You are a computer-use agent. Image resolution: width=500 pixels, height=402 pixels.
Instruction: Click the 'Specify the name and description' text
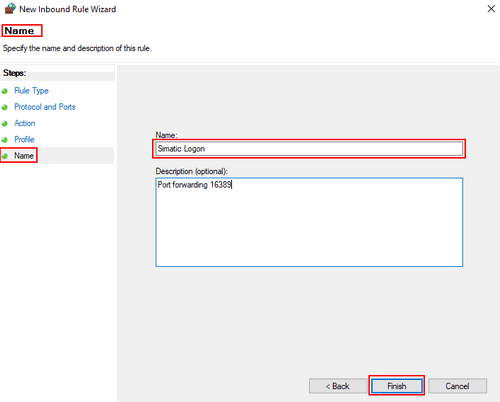(77, 48)
